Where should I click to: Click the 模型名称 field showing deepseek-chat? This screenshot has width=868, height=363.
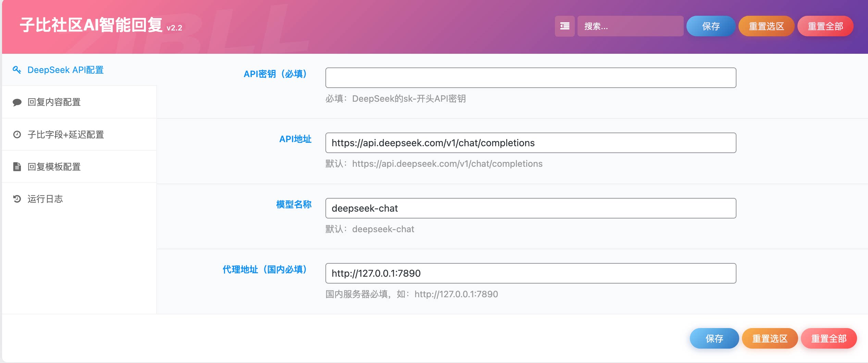coord(531,208)
